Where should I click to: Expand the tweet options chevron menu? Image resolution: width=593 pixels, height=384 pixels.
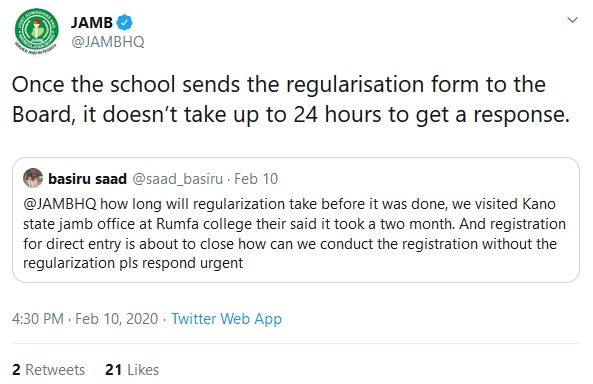click(573, 20)
